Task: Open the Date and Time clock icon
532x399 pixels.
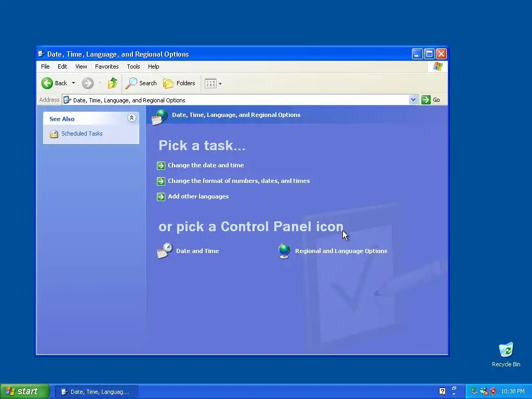Action: [x=165, y=251]
